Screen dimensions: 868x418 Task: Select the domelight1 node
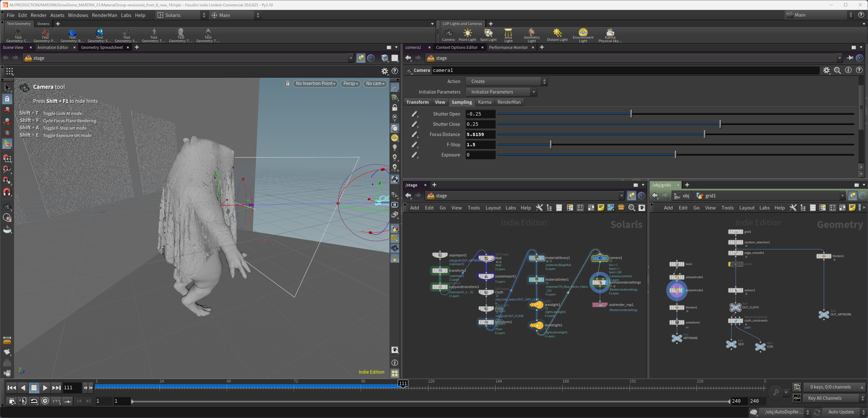(x=536, y=325)
